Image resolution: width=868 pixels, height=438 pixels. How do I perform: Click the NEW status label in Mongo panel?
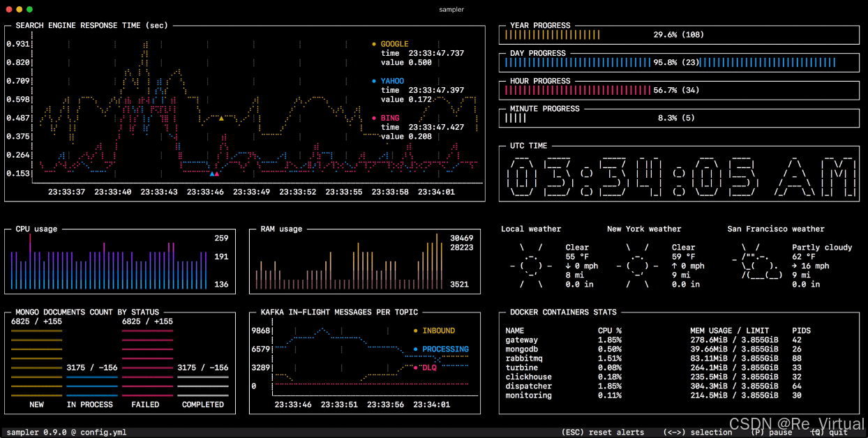(x=36, y=405)
